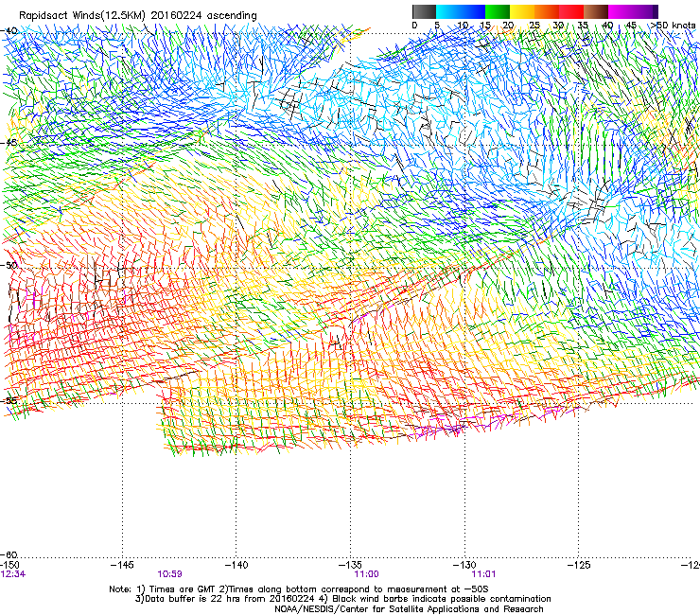The height and width of the screenshot is (615, 700).
Task: Click the purple '11:00' time label
Action: pyautogui.click(x=366, y=574)
